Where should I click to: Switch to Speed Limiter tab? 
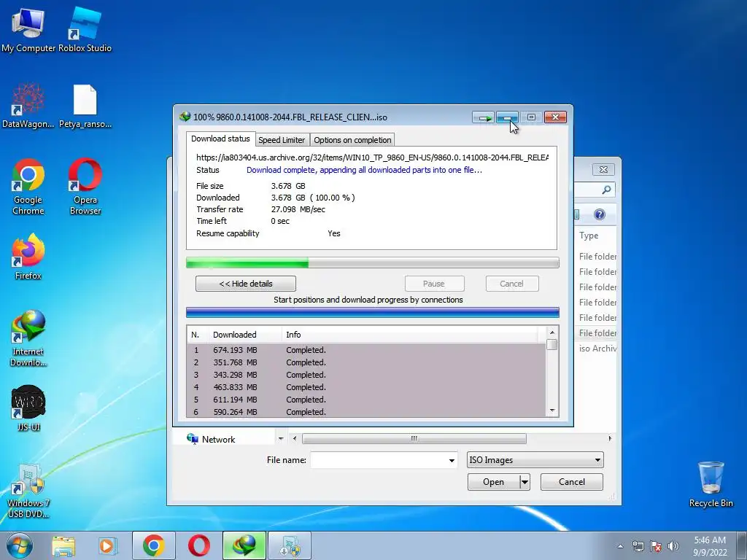[x=282, y=140]
